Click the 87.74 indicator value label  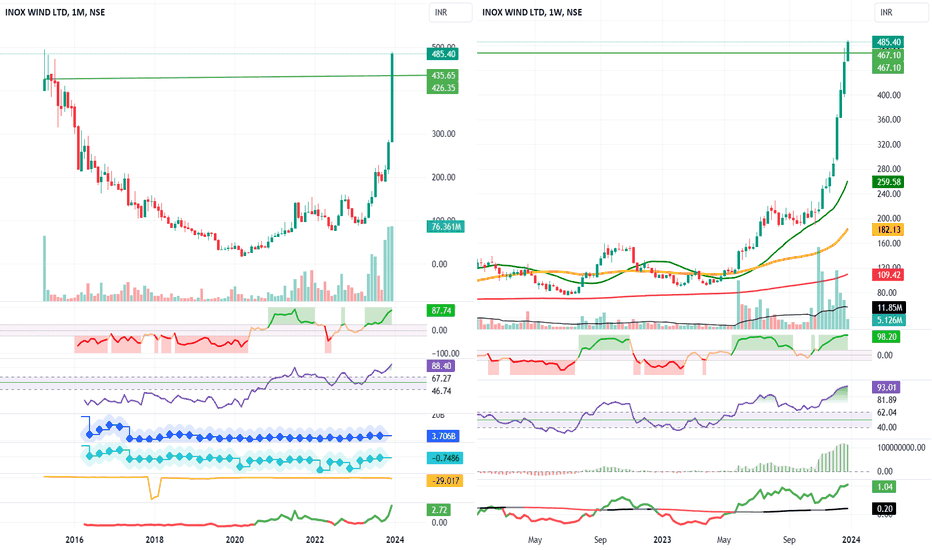pyautogui.click(x=442, y=310)
